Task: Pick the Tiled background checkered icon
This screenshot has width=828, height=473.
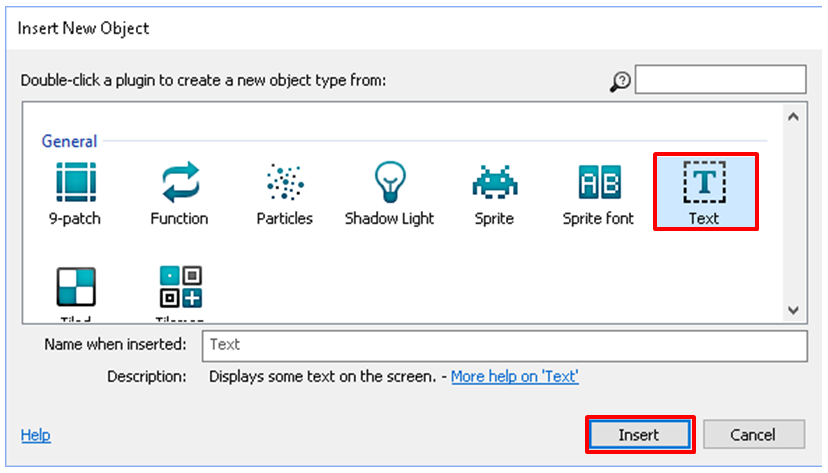Action: tap(75, 287)
